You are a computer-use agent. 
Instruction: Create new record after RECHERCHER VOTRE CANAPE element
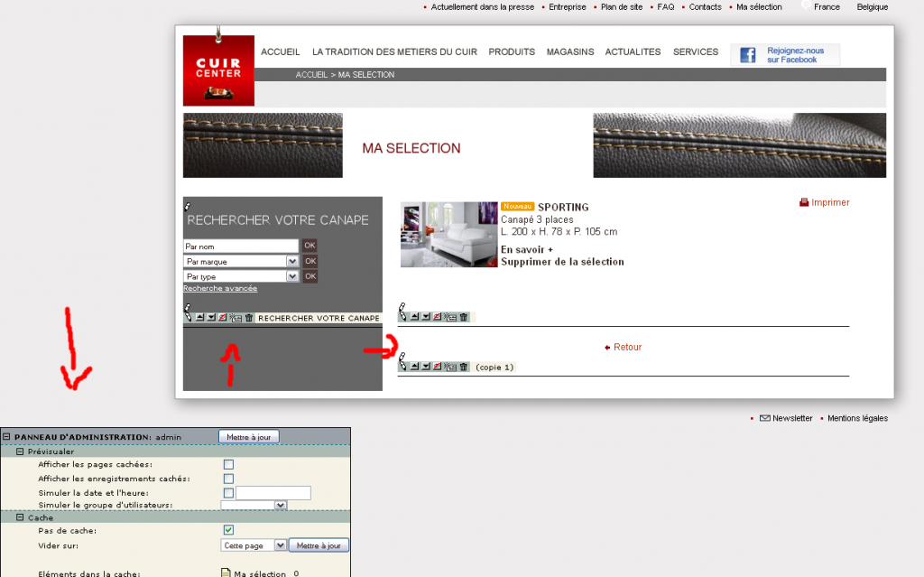236,318
